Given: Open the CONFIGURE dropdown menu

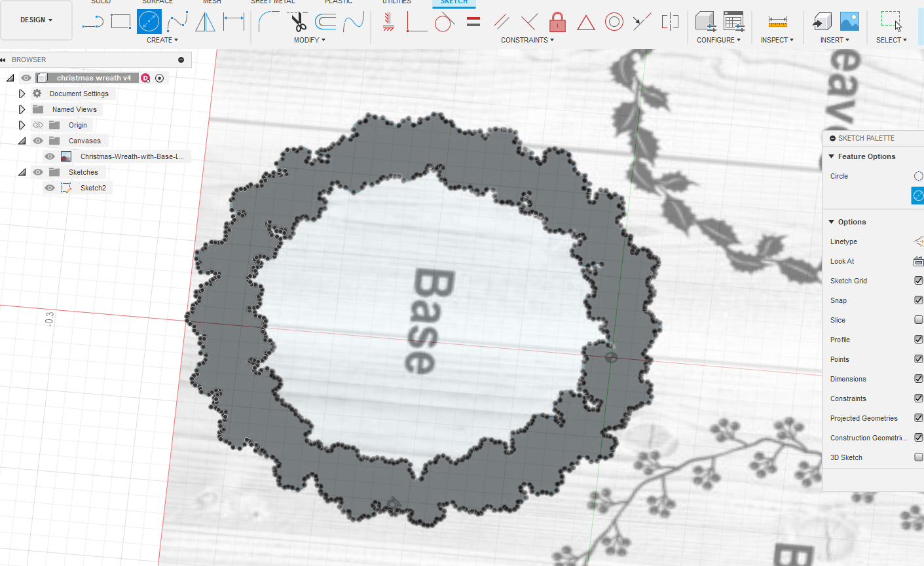Looking at the screenshot, I should 718,40.
